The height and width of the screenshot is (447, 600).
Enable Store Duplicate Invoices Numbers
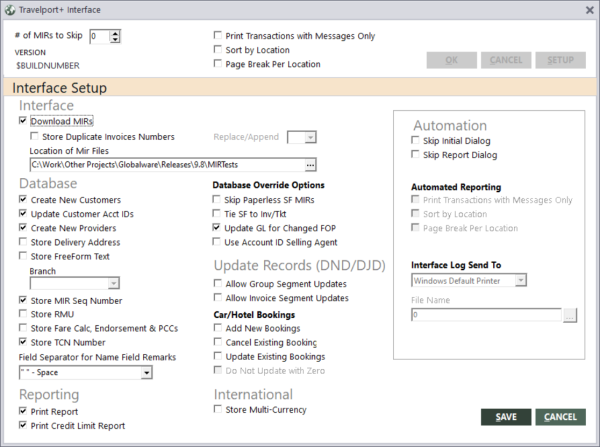(x=34, y=136)
